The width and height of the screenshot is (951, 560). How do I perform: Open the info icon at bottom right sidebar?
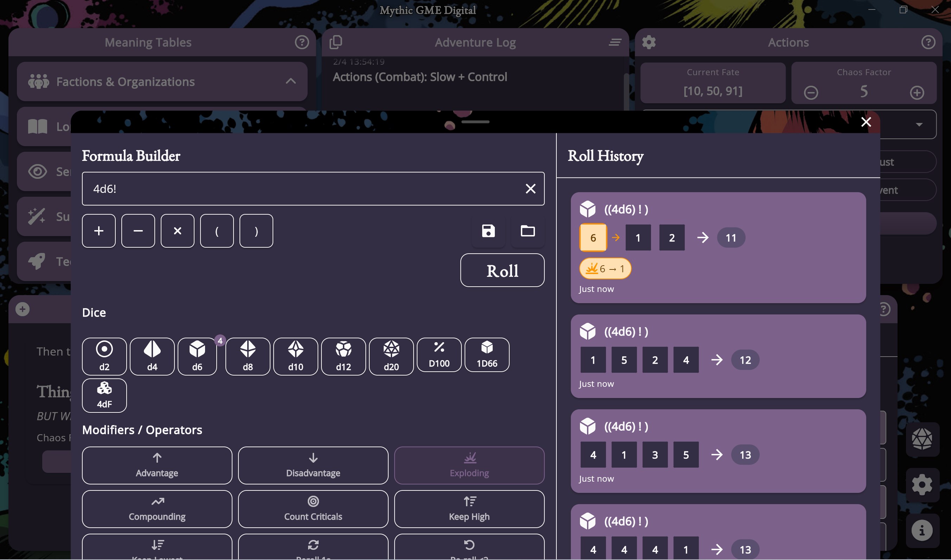coord(922,530)
